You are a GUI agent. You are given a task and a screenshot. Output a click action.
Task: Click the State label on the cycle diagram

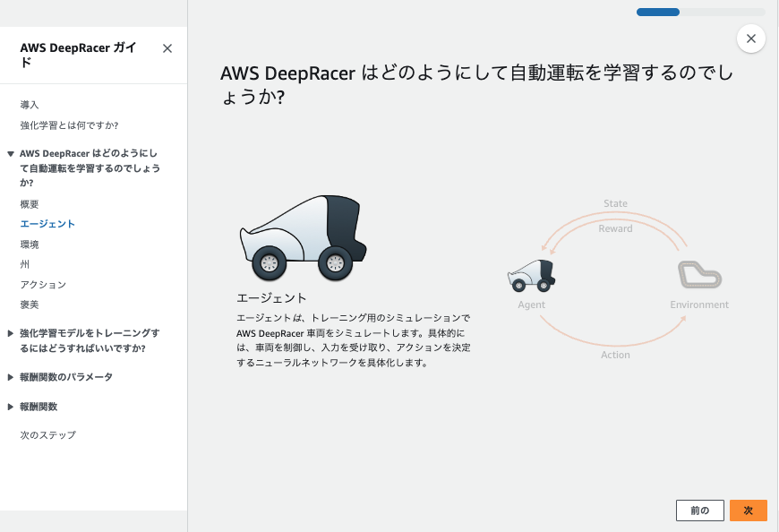(615, 203)
